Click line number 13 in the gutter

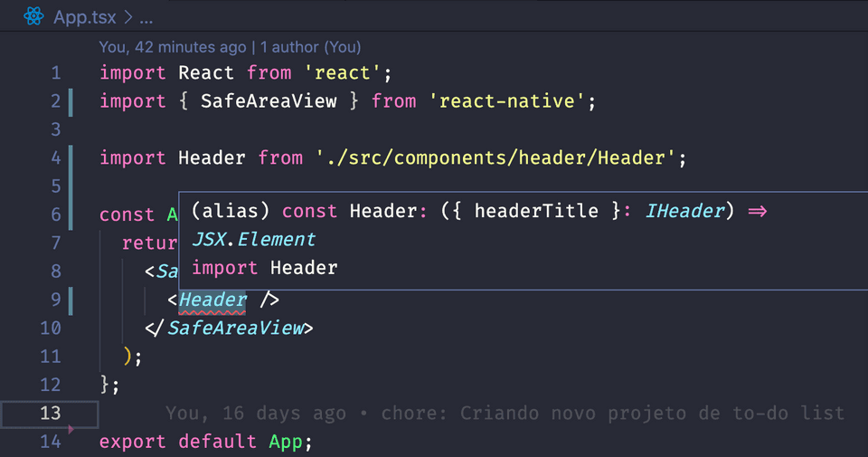51,413
